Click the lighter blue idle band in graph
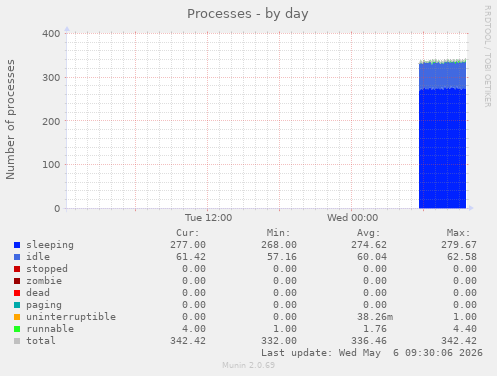497x376 pixels. click(x=442, y=75)
